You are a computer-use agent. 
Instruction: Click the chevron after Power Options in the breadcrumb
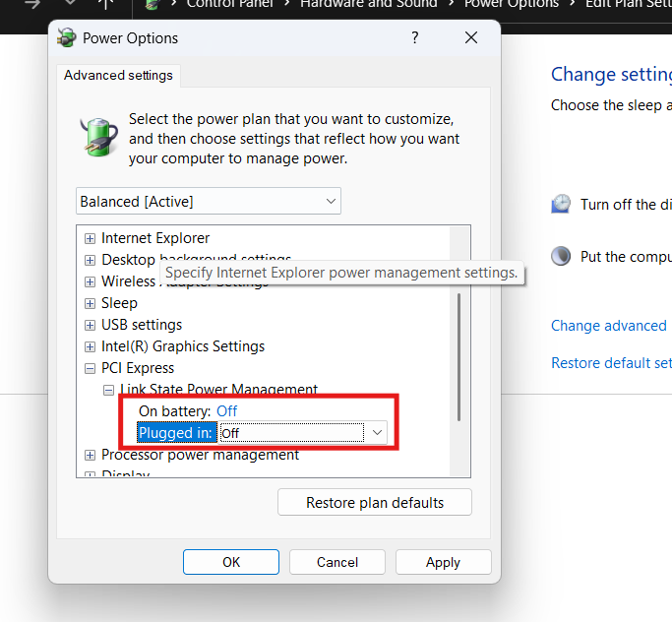point(573,4)
